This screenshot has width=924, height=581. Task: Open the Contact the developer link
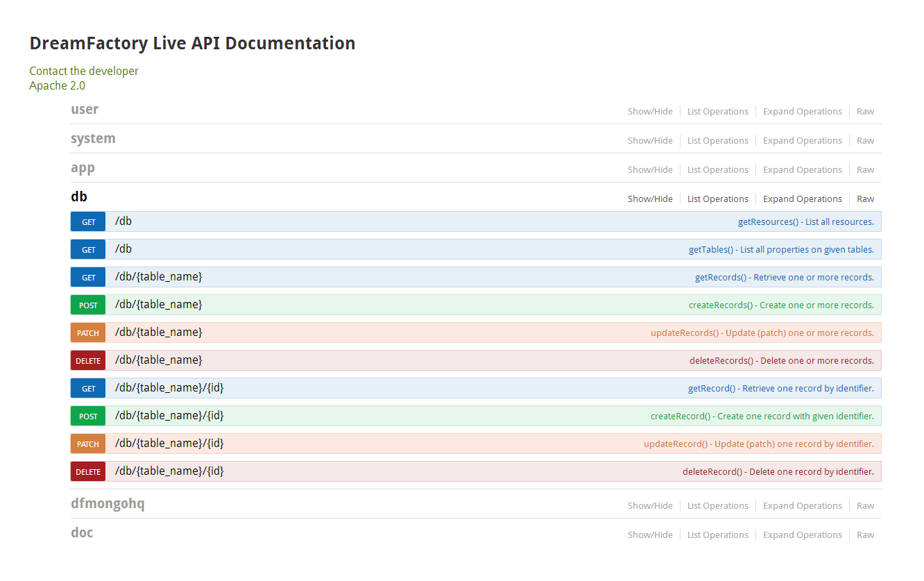(83, 71)
